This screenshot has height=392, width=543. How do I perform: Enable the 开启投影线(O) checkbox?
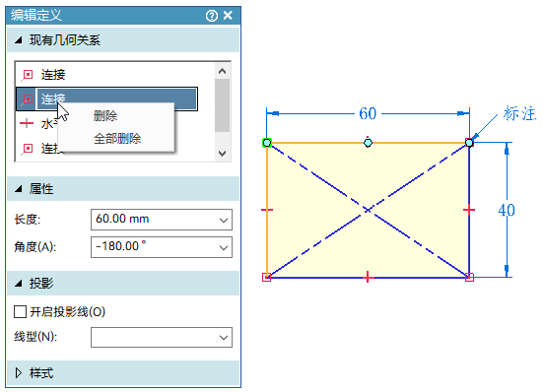coord(20,311)
